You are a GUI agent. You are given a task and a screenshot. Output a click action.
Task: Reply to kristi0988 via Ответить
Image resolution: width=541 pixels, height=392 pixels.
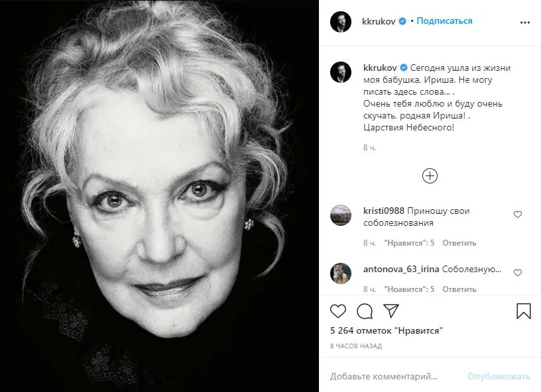pos(459,243)
